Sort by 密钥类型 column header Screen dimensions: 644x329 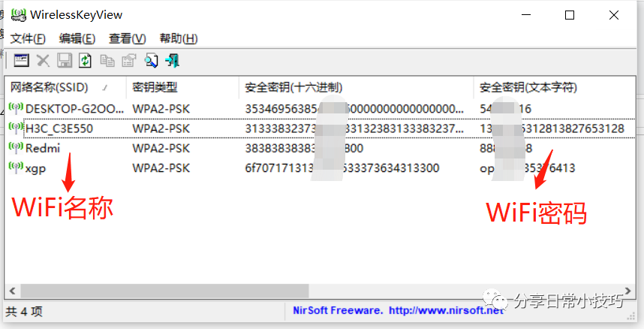pyautogui.click(x=182, y=87)
